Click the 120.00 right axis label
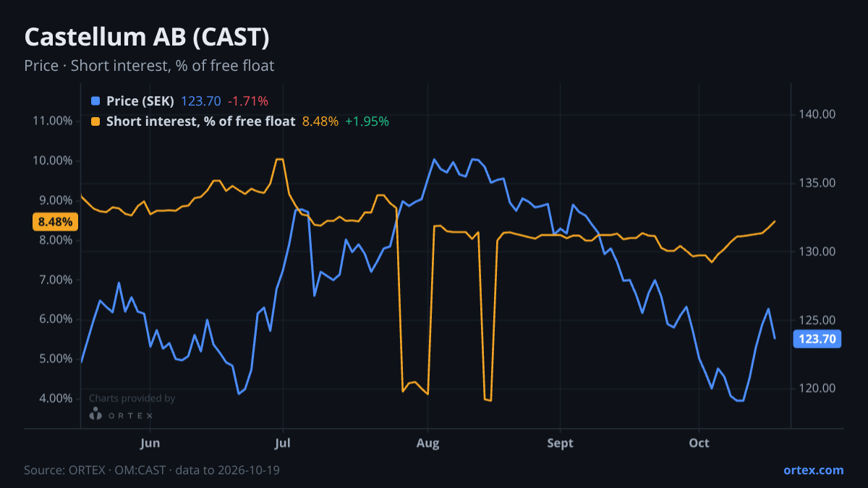The width and height of the screenshot is (868, 488). [x=817, y=388]
